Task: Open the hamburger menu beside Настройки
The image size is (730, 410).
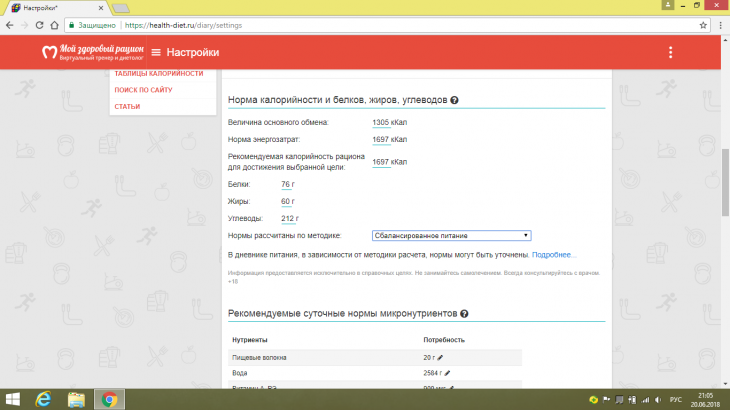Action: click(156, 53)
